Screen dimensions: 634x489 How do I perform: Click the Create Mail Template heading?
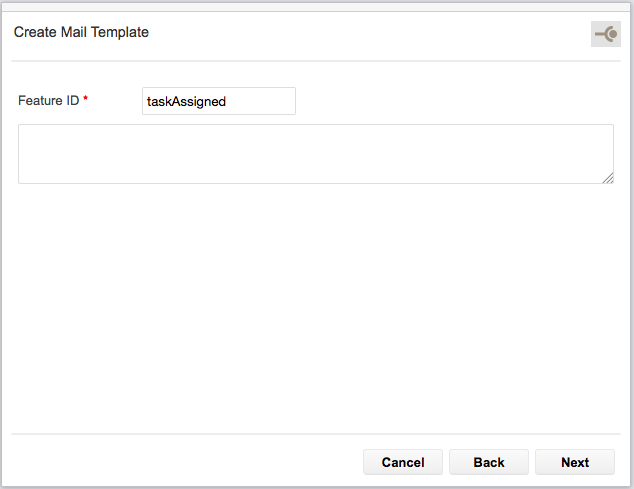(81, 32)
